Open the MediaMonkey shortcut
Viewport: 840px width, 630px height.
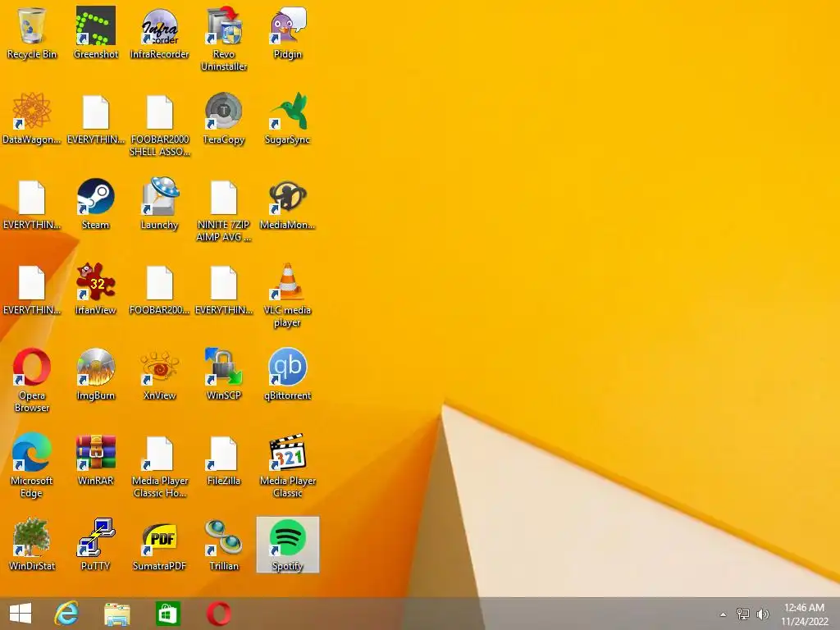(288, 203)
